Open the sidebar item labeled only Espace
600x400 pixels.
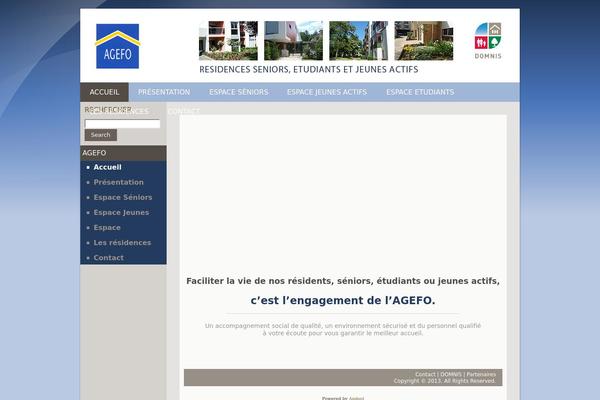107,228
